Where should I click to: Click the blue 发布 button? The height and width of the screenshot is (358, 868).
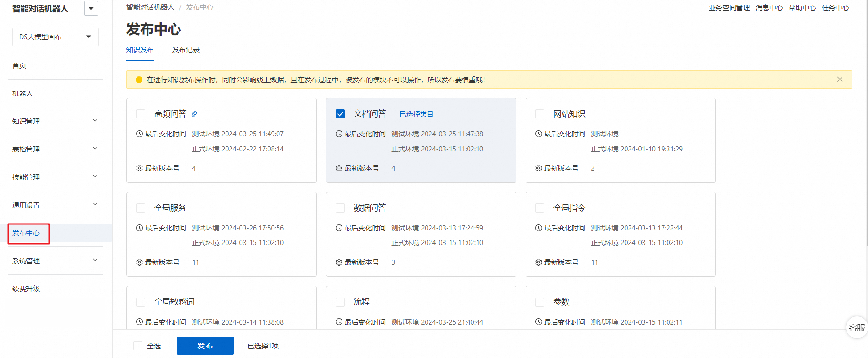coord(205,346)
